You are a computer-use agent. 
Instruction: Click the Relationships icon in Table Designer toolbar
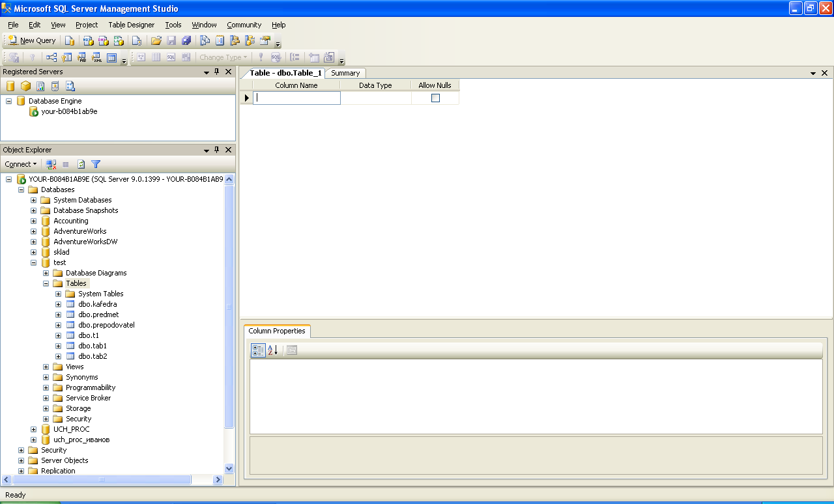[51, 57]
